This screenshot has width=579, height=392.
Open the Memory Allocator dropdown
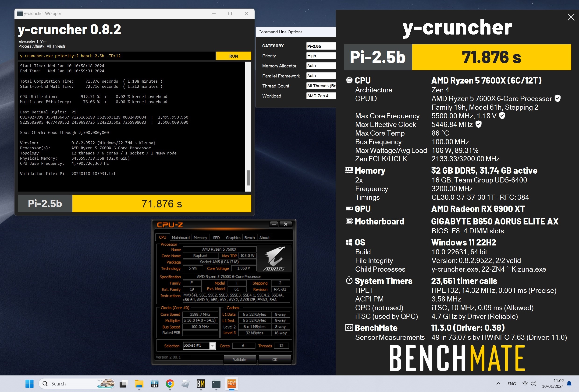coord(321,66)
